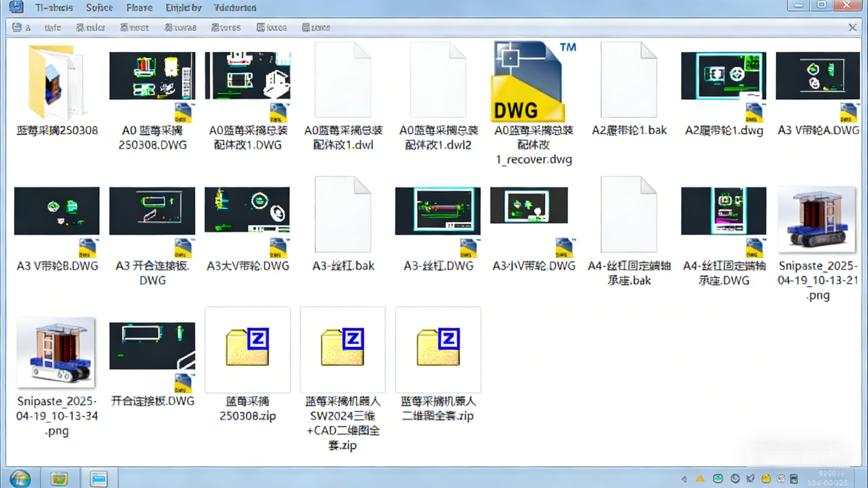Open the Snipaste_2025-04-19_10-13-21.png image thumbnail
Screen dimensions: 868x488
[x=817, y=219]
